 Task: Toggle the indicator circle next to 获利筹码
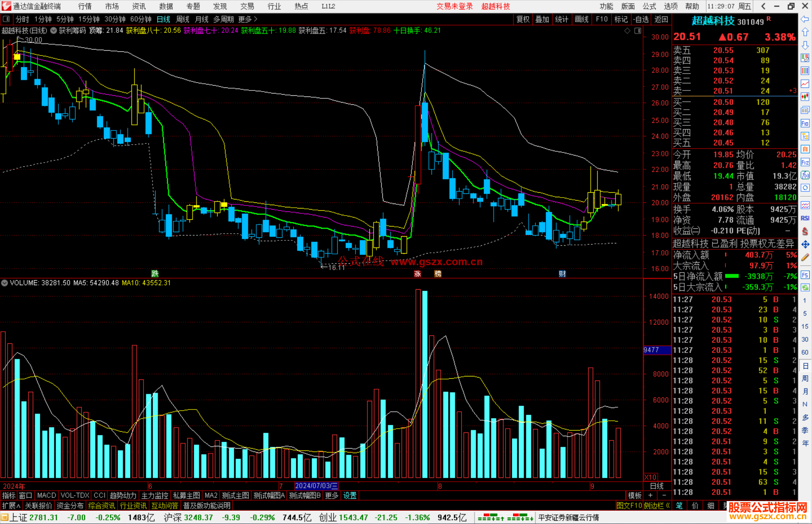click(54, 30)
